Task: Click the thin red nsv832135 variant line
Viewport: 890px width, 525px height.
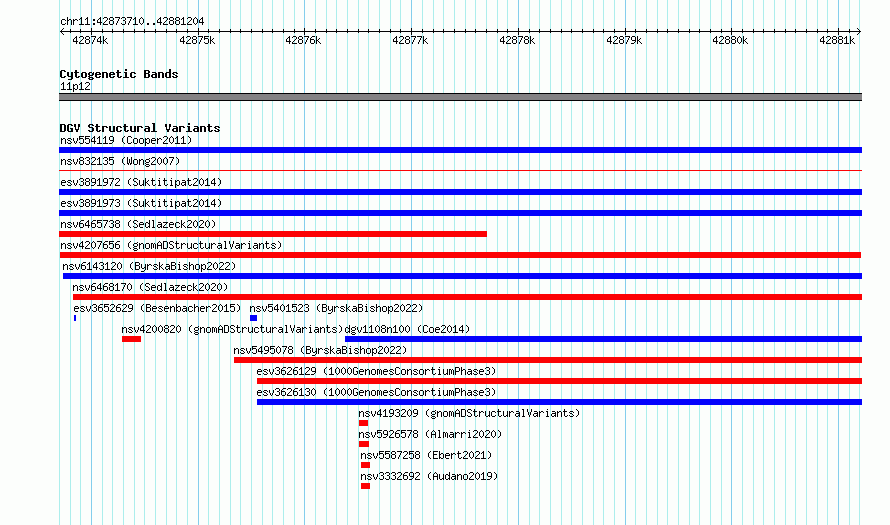Action: pos(460,170)
